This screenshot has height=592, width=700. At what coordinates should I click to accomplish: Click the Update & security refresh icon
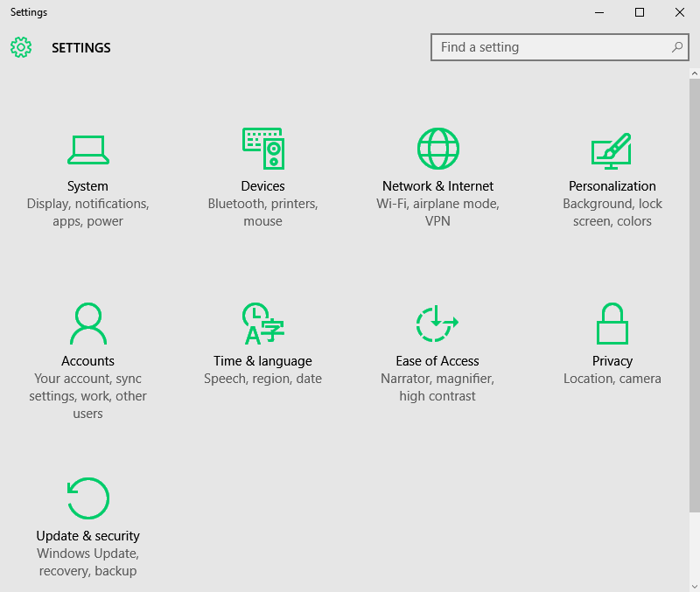click(87, 498)
